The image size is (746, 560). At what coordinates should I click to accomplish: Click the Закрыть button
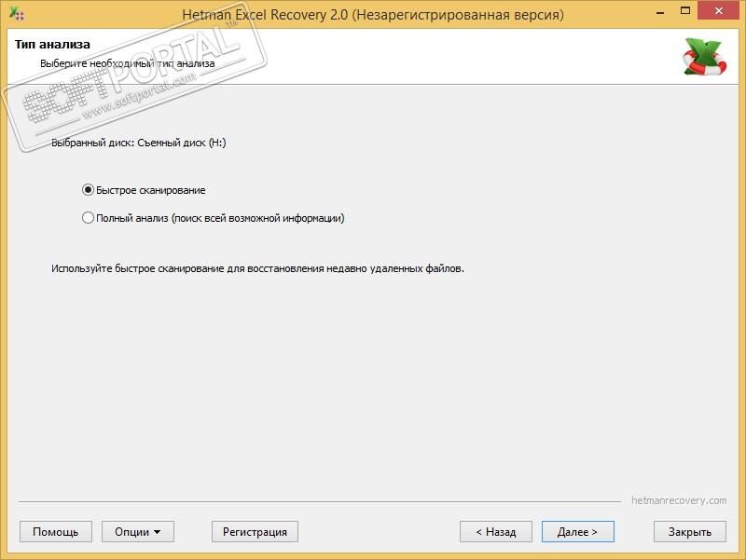[x=690, y=531]
